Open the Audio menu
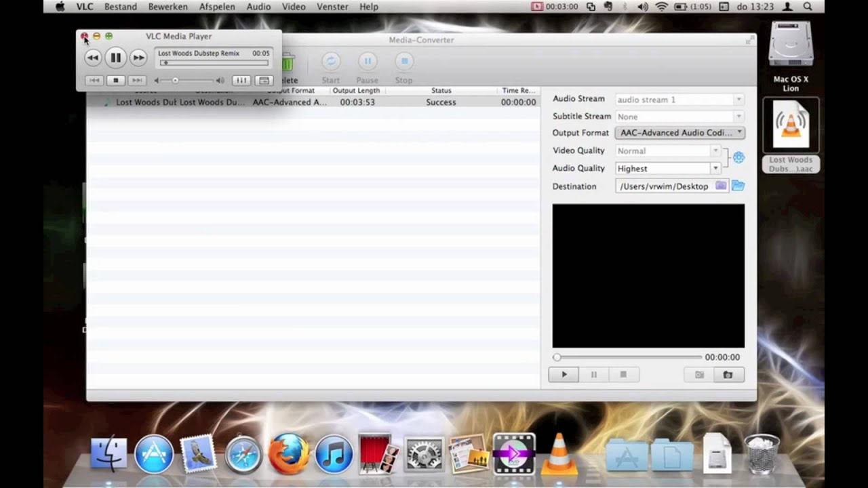This screenshot has height=488, width=868. tap(258, 7)
